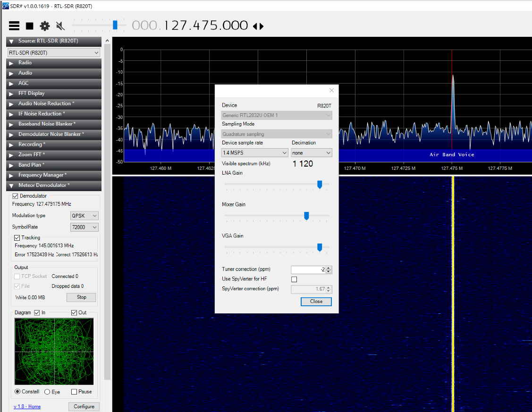This screenshot has height=412, width=532.
Task: Expand the Zoom FFT panel
Action: 54,155
